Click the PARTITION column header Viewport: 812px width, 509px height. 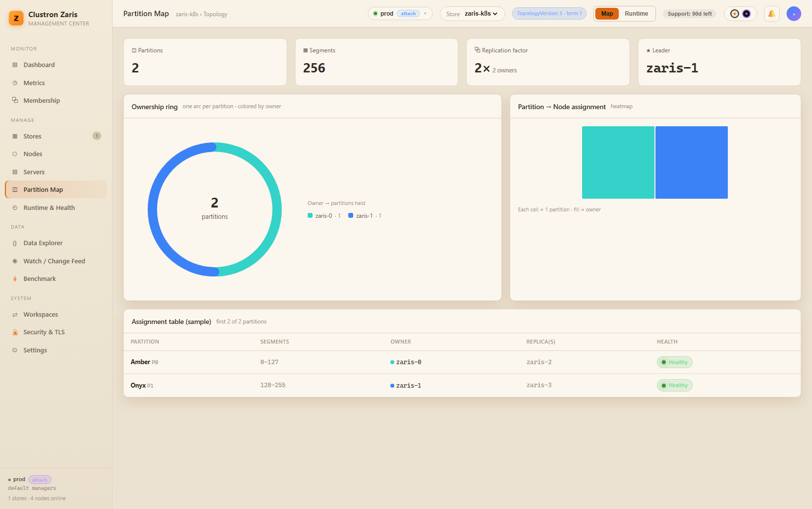point(145,342)
